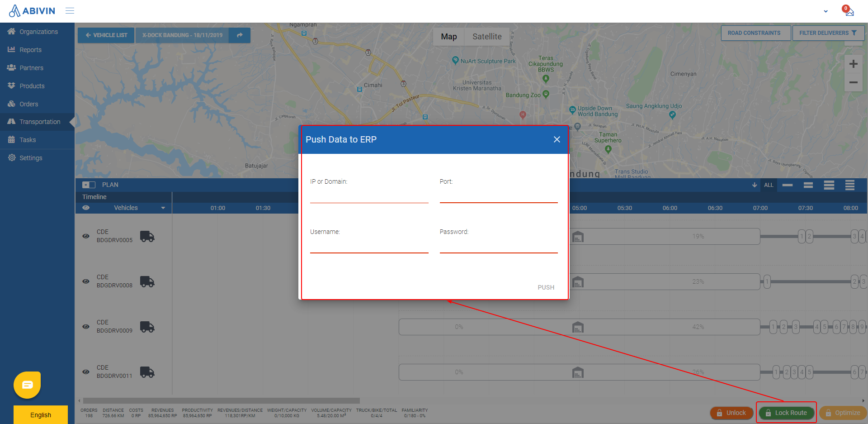The image size is (868, 424).
Task: Open Reports in the sidebar
Action: click(x=37, y=50)
